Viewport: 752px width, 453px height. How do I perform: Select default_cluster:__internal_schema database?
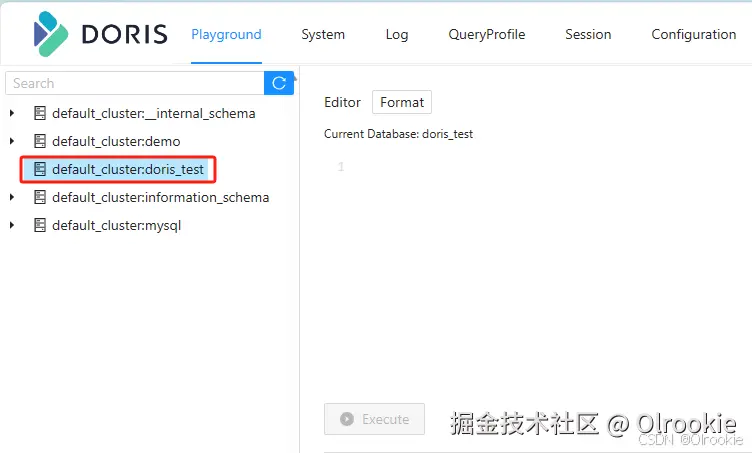[x=153, y=114]
